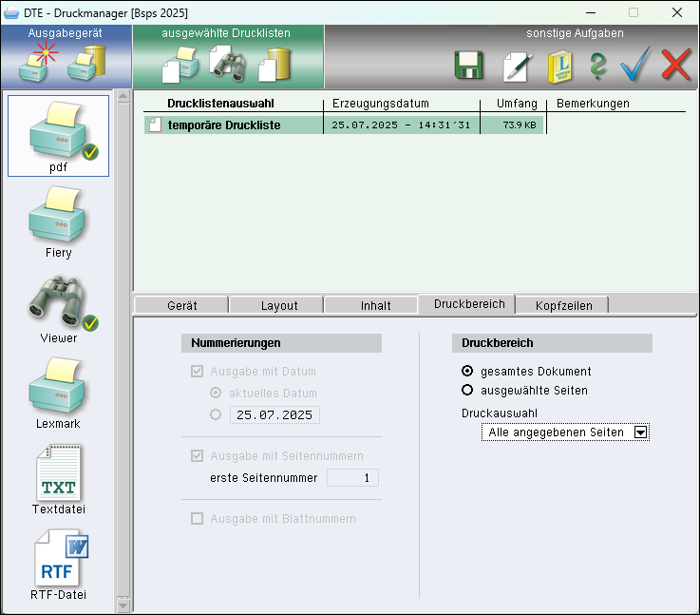
Task: Select the 'gesamtes Dokument' radio button
Action: click(467, 372)
